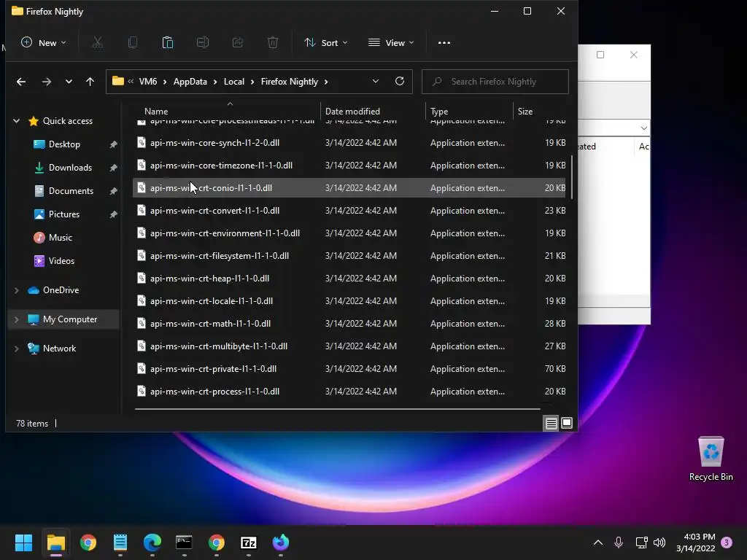Screen dimensions: 747x560
Task: Click the network tray icon
Action: point(641,542)
